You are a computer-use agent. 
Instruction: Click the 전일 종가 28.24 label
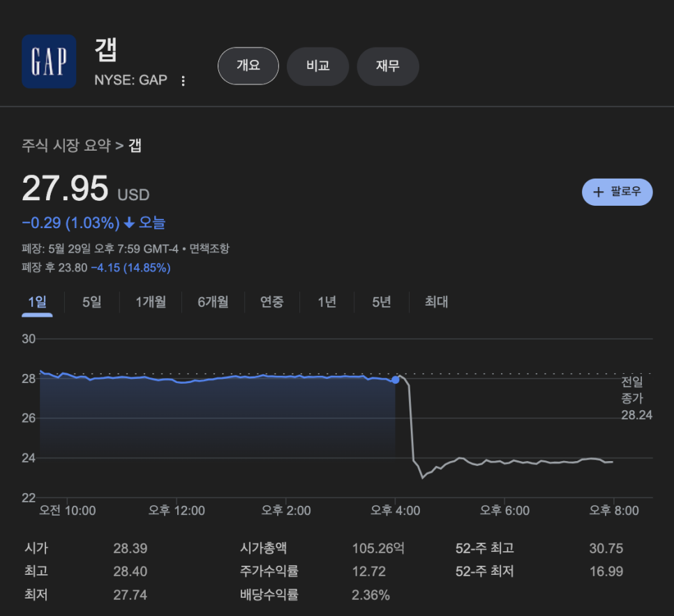coord(636,398)
